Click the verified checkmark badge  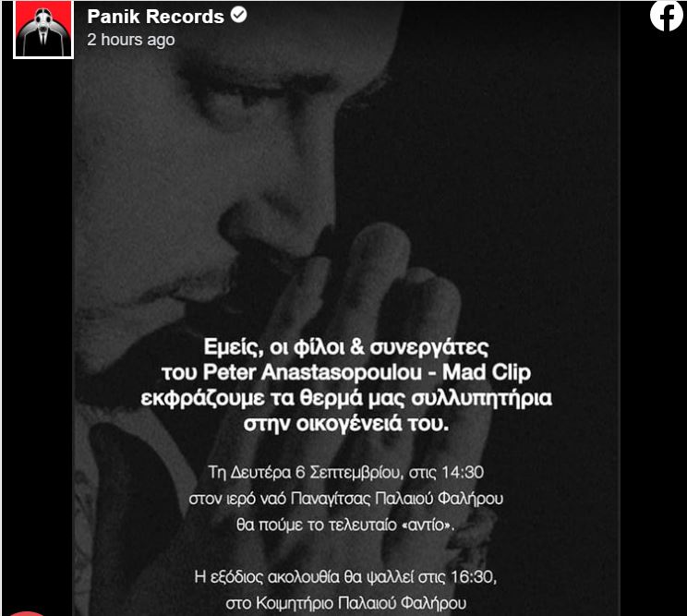point(238,15)
